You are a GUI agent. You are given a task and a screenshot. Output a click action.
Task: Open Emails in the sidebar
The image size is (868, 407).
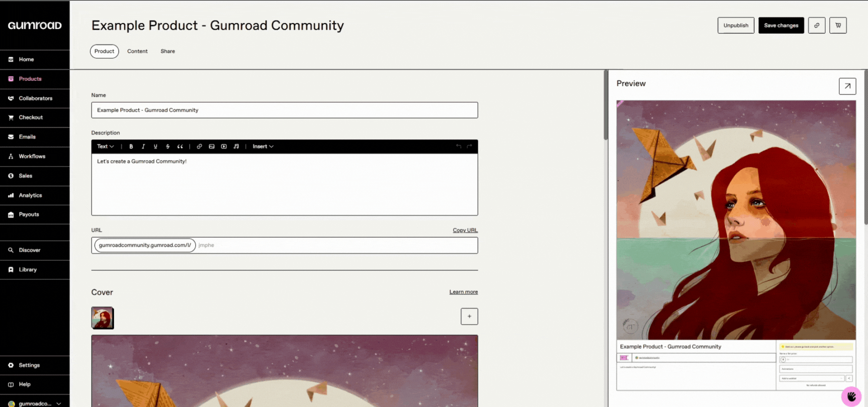pyautogui.click(x=35, y=137)
